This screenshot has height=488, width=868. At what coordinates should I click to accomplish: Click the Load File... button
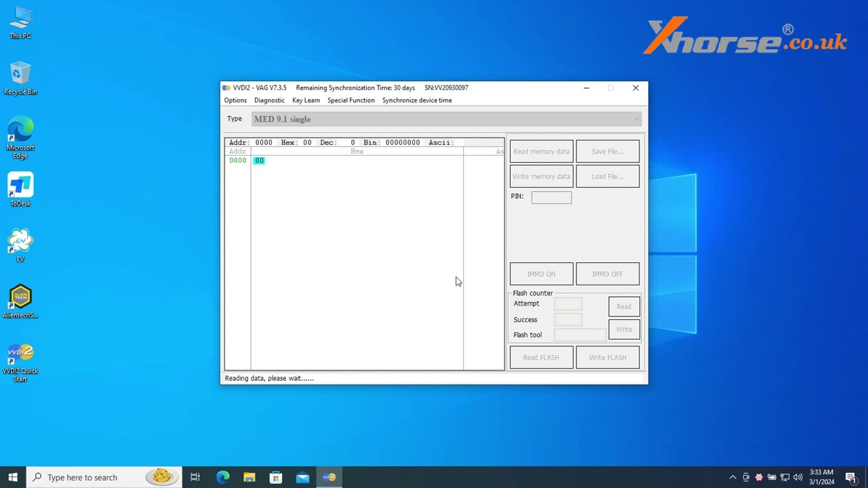coord(608,177)
